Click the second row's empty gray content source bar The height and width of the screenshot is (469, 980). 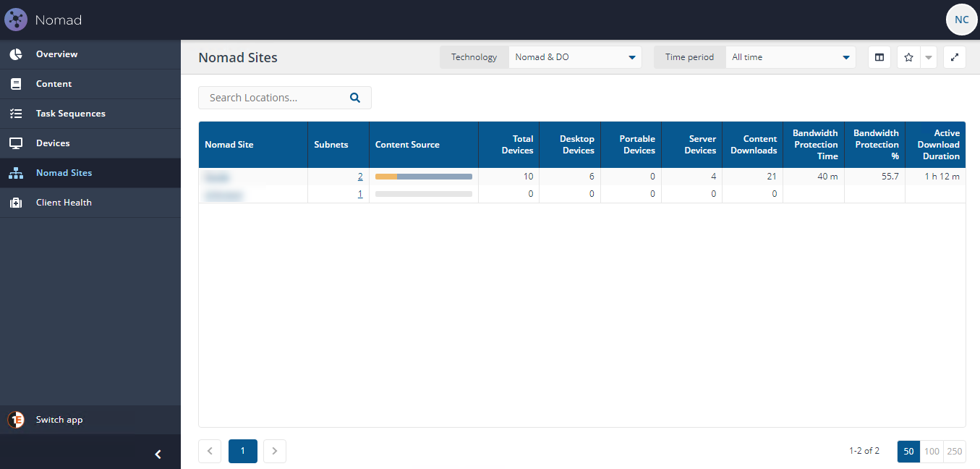[424, 194]
